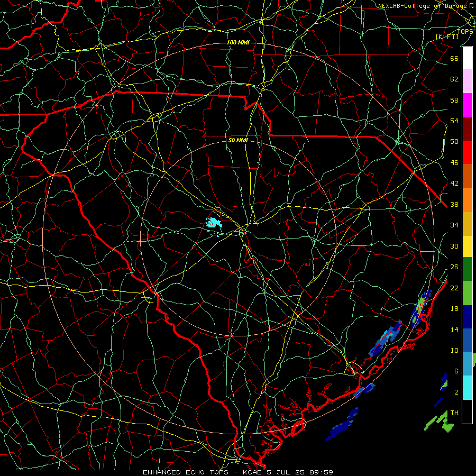This screenshot has height=476, width=476.
Task: Click the '66' legend value
Action: (x=454, y=58)
